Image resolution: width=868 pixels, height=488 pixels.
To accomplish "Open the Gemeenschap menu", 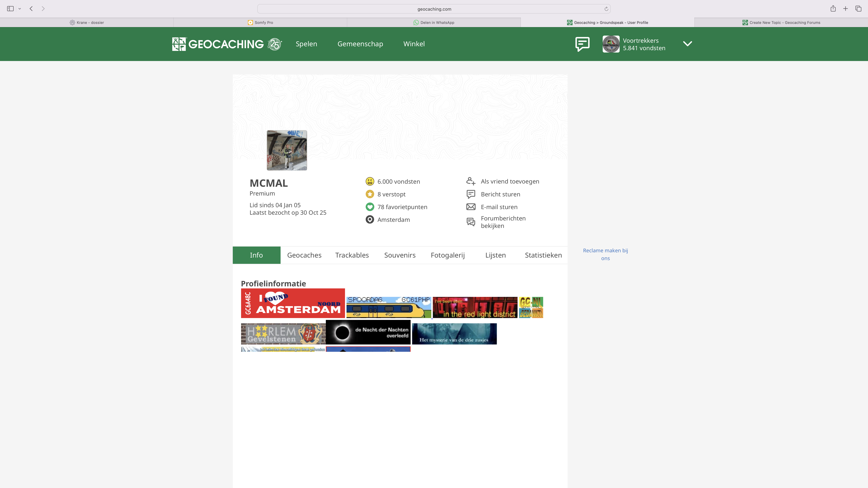I will 360,44.
